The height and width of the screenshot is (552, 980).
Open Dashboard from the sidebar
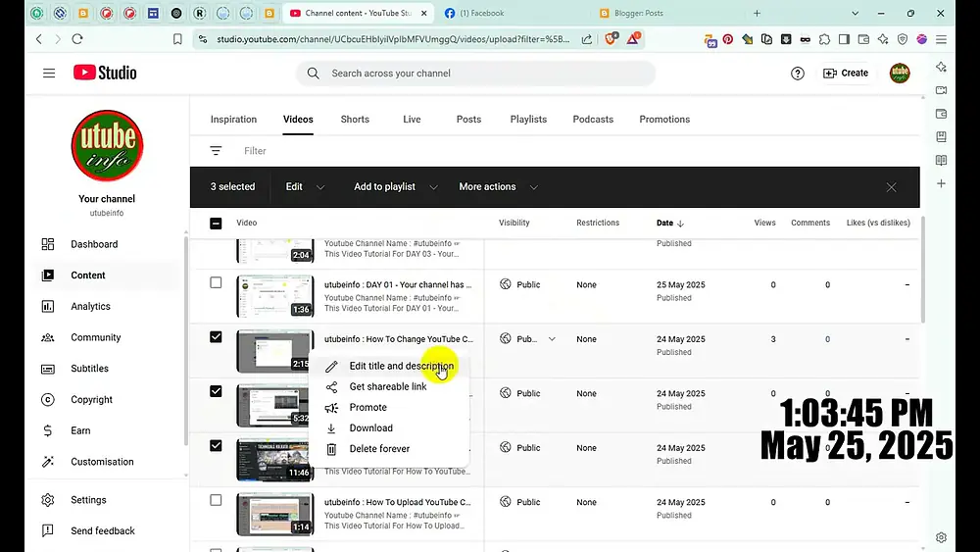pos(94,244)
